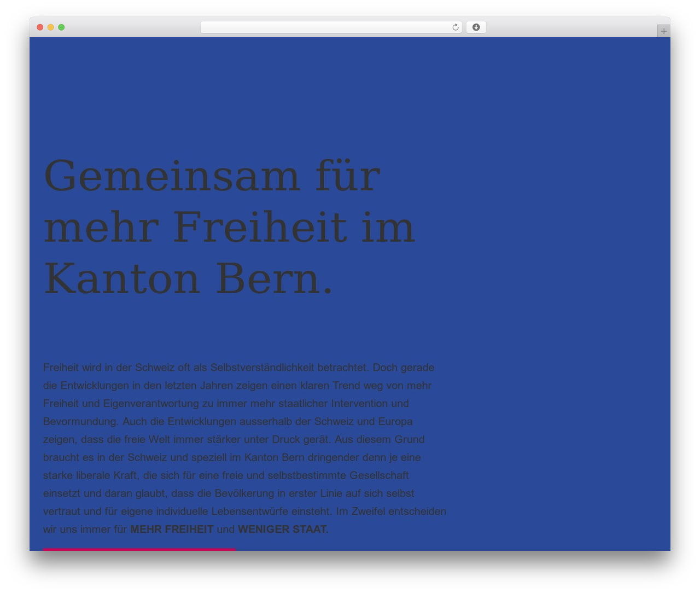Image resolution: width=700 pixels, height=593 pixels.
Task: Click the paragraph line starting "Freiheit wird in der Schweiz"
Action: click(x=239, y=368)
